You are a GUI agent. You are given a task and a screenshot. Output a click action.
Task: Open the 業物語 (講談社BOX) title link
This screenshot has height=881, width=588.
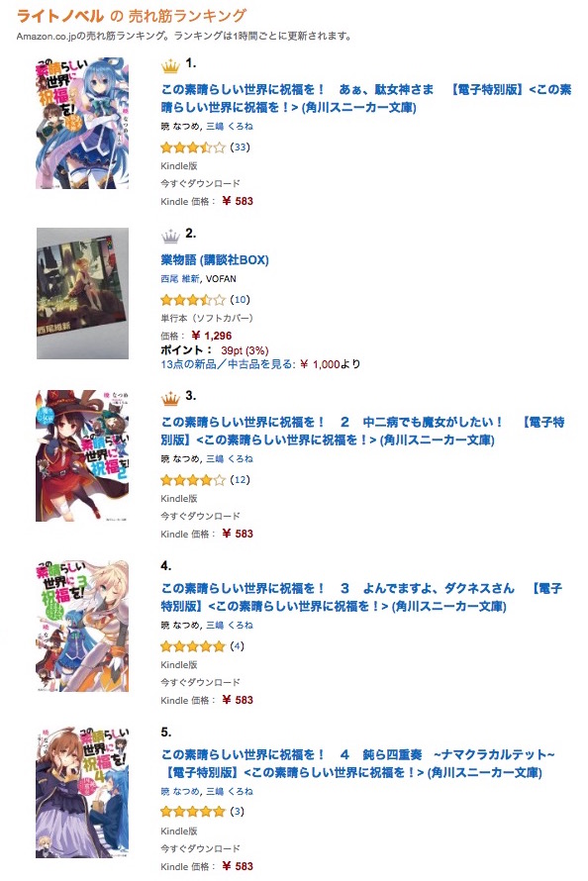click(x=215, y=260)
